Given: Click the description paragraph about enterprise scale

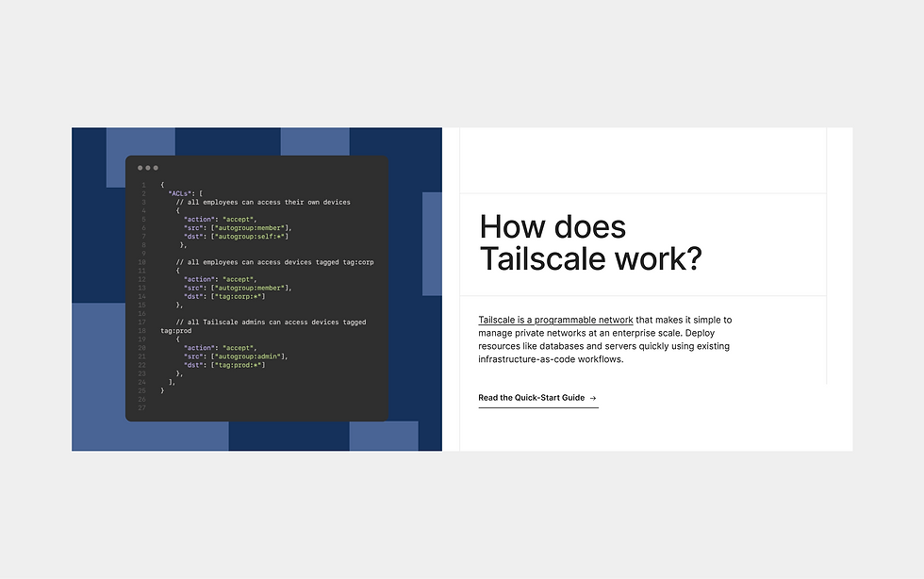Looking at the screenshot, I should pos(604,339).
